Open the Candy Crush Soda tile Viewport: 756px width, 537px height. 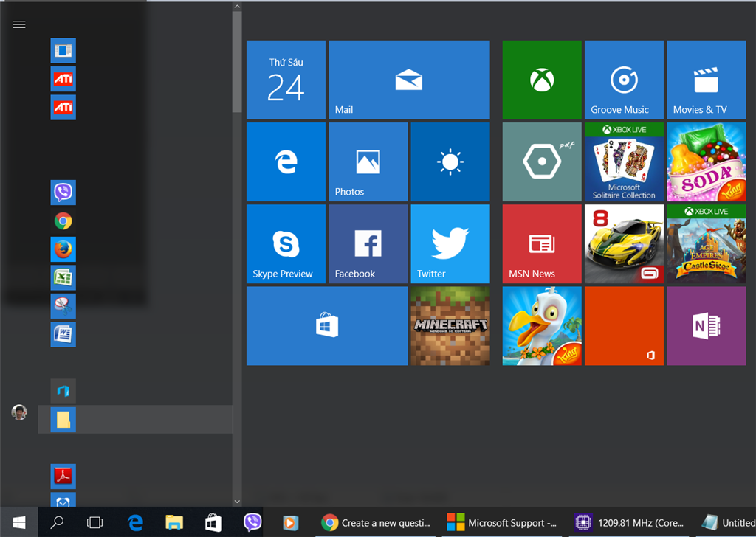click(x=706, y=162)
